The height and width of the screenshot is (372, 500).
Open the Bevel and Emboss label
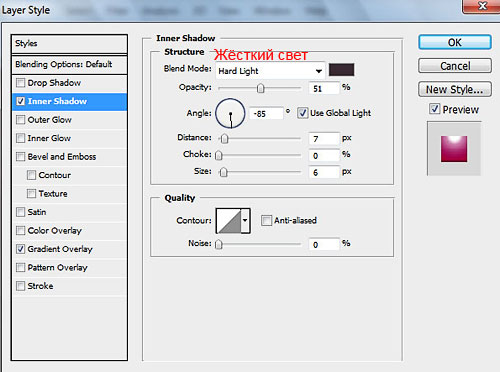[x=62, y=157]
